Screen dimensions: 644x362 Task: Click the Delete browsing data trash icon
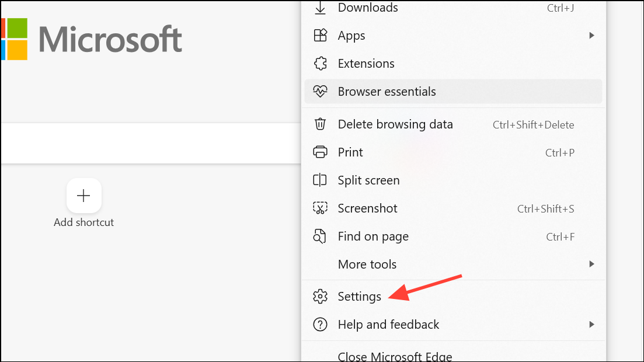[x=320, y=124]
